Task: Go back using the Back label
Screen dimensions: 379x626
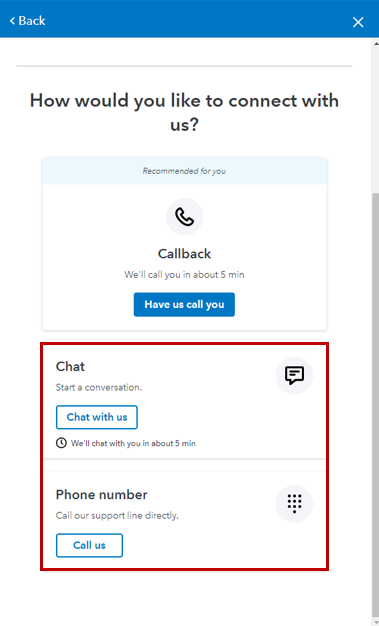Action: pyautogui.click(x=32, y=21)
